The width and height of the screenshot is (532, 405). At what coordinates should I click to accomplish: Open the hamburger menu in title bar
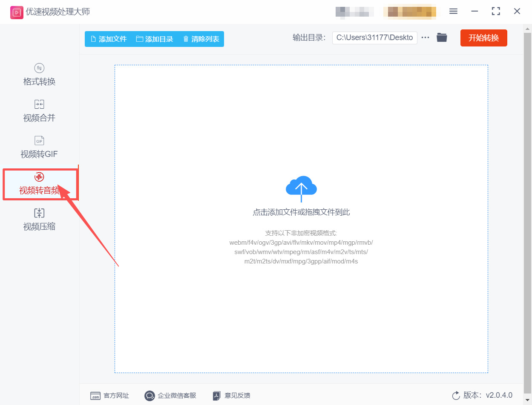coord(453,12)
